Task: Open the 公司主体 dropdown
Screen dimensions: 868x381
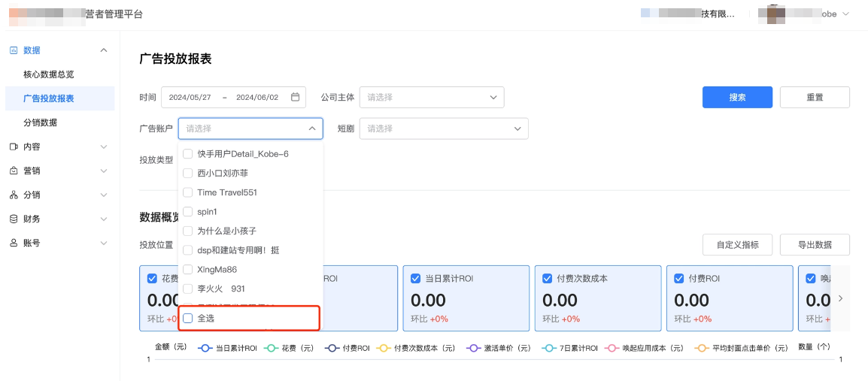Action: click(432, 97)
